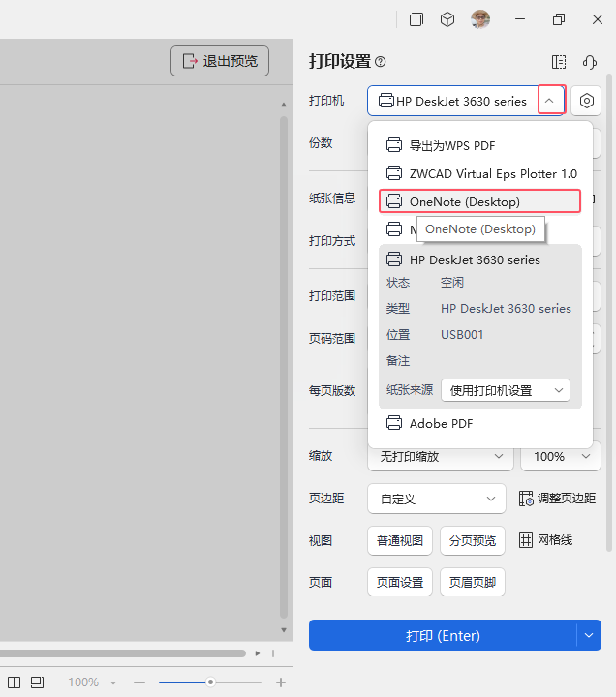This screenshot has height=697, width=616.
Task: Click printer icon beside ZWCAD Plotter
Action: tap(394, 173)
